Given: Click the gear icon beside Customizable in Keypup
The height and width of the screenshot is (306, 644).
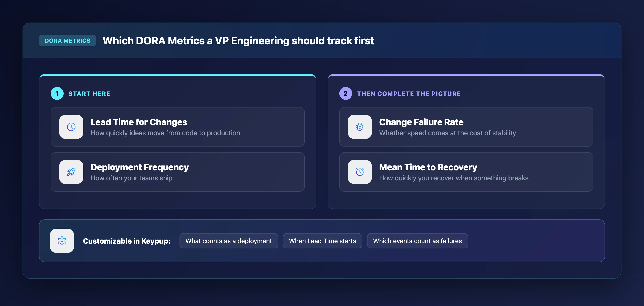Looking at the screenshot, I should [x=62, y=241].
